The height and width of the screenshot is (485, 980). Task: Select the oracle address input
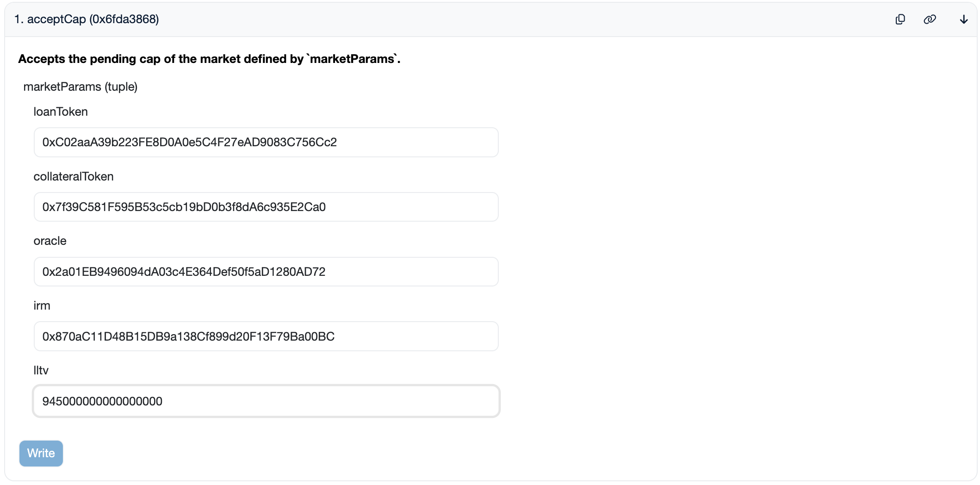266,272
